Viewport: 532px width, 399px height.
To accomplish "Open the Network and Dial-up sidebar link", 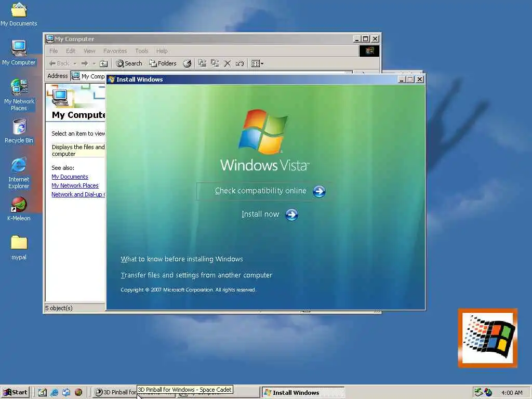I will [x=78, y=194].
